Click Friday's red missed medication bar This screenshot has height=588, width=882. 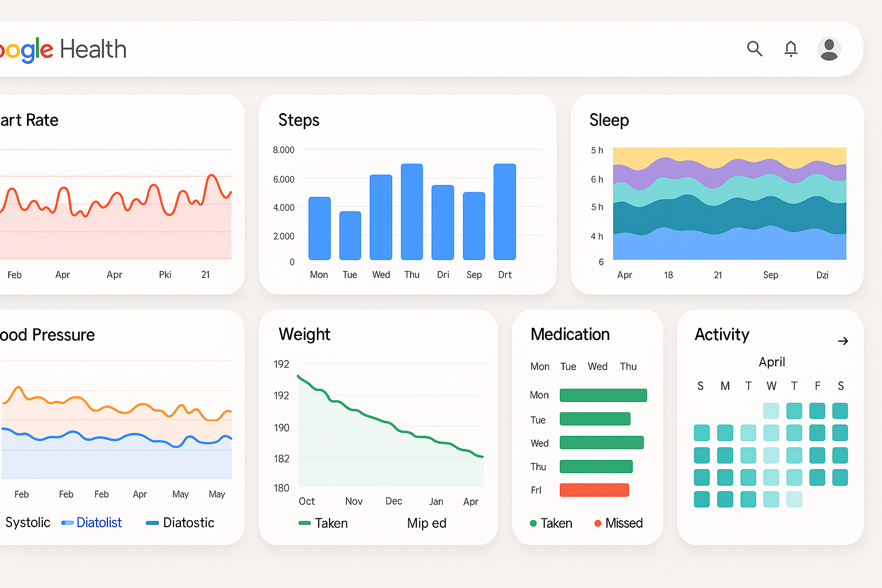pos(594,490)
